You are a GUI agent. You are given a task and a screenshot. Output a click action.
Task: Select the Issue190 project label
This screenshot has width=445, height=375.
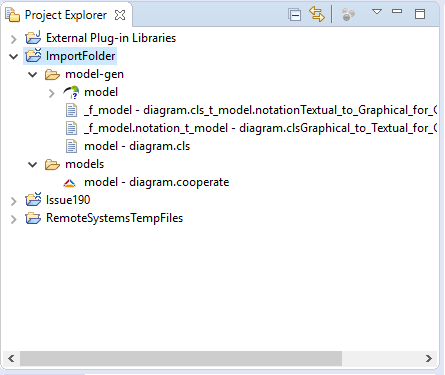tap(68, 200)
